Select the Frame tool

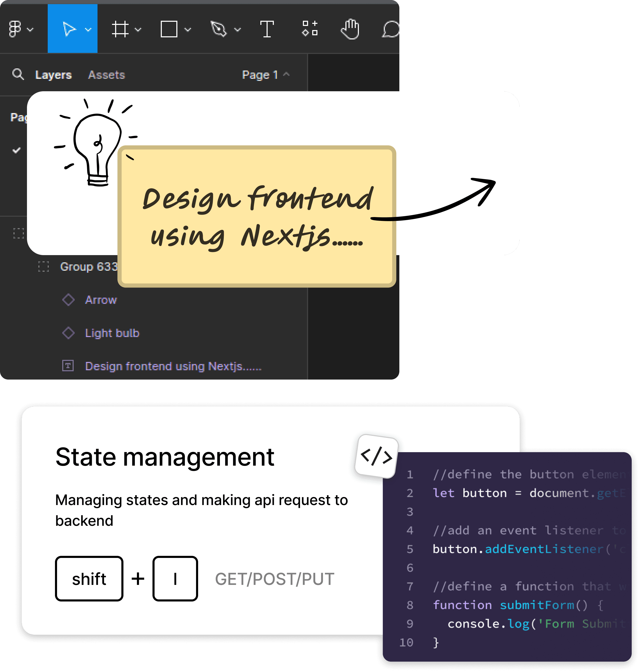pyautogui.click(x=120, y=29)
